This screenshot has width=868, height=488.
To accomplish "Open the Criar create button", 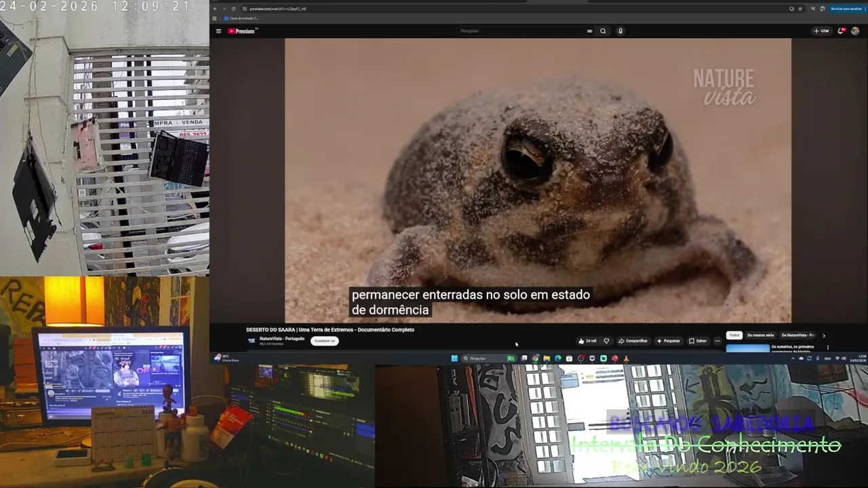I will [821, 31].
